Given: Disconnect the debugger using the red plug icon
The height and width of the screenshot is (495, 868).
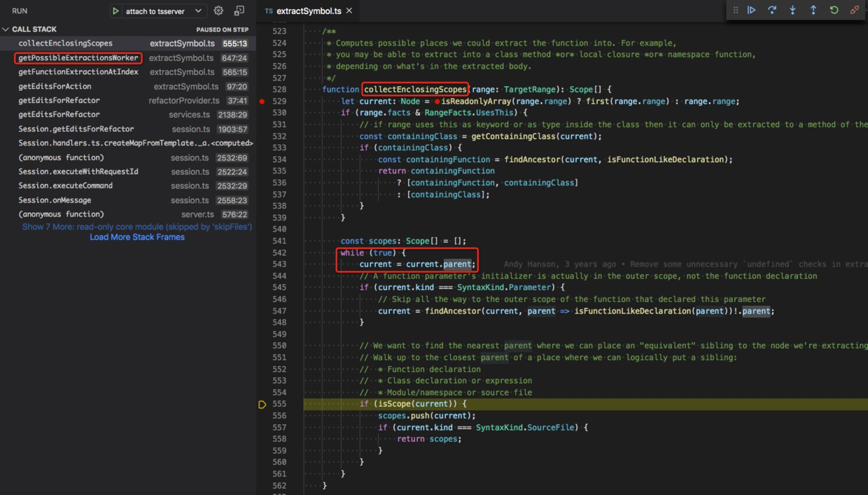Looking at the screenshot, I should pyautogui.click(x=854, y=10).
